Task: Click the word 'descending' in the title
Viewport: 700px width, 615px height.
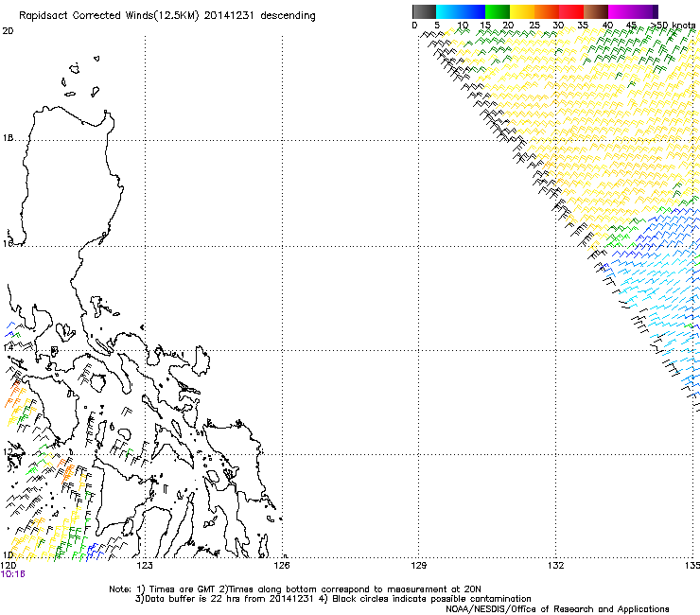Action: click(x=288, y=16)
